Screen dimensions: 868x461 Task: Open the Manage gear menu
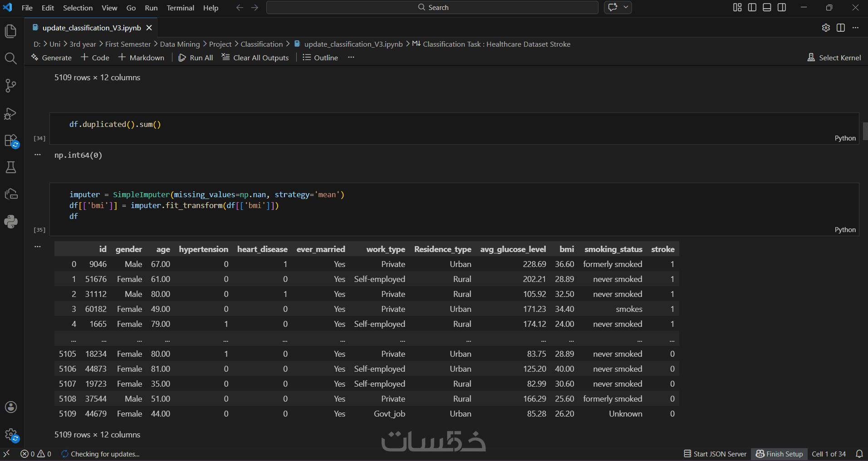(x=11, y=435)
